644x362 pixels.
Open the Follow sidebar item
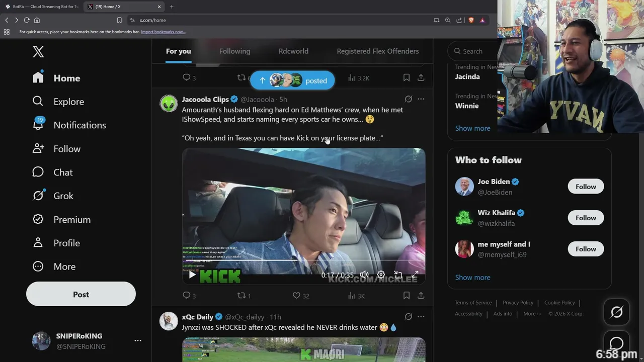click(56, 149)
